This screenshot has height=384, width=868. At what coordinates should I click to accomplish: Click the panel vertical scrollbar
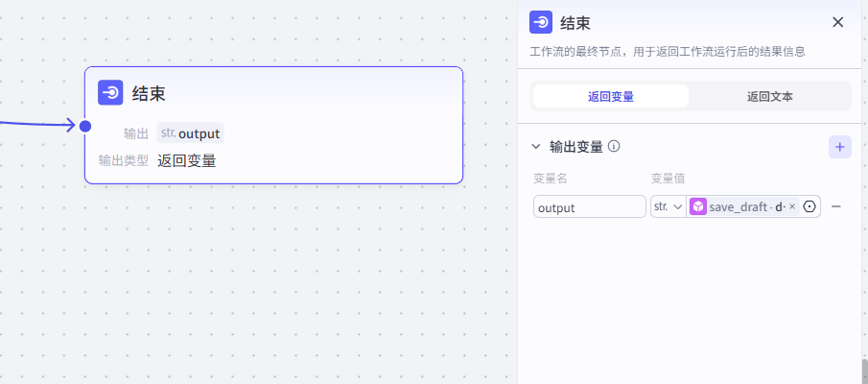(x=863, y=371)
